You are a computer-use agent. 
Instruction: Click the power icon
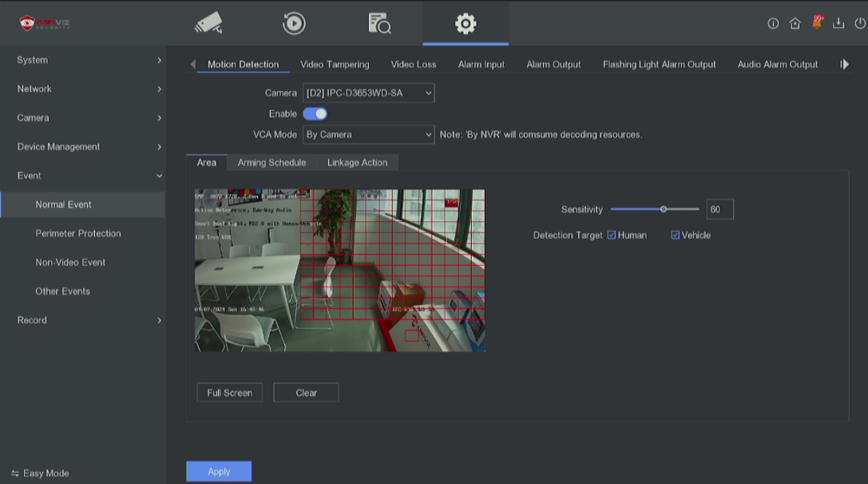(859, 24)
